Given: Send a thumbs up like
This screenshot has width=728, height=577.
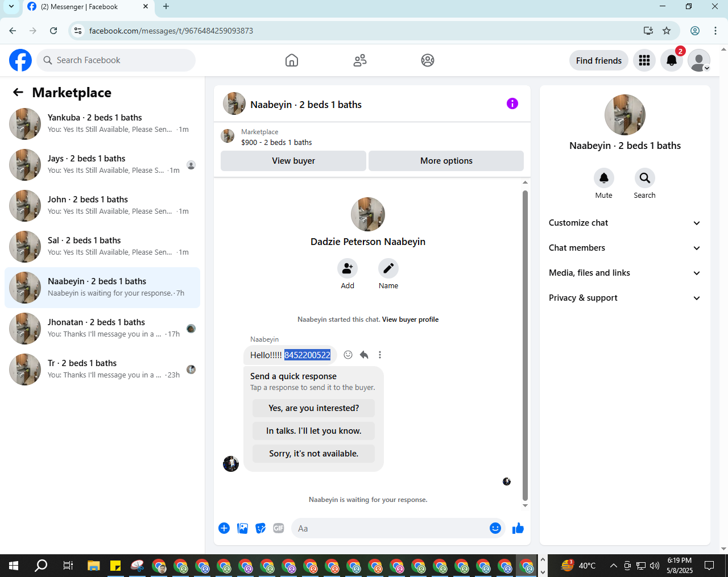Looking at the screenshot, I should pos(518,528).
